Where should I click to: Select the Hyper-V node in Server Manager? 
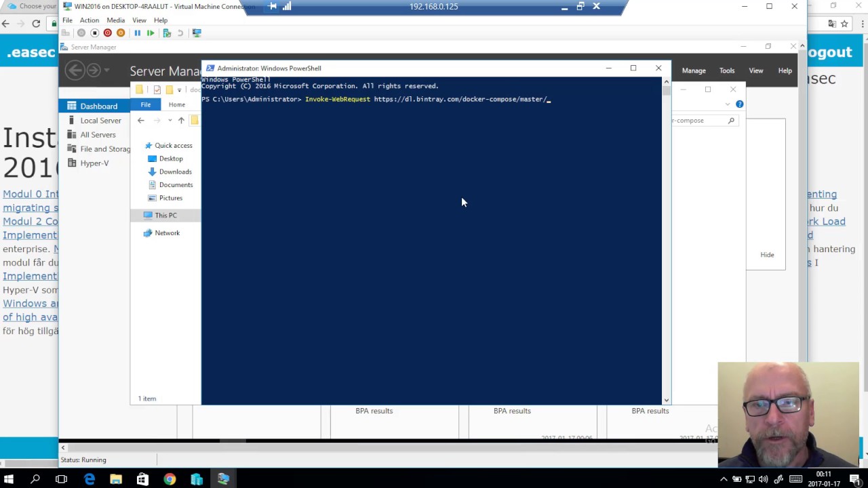point(94,163)
